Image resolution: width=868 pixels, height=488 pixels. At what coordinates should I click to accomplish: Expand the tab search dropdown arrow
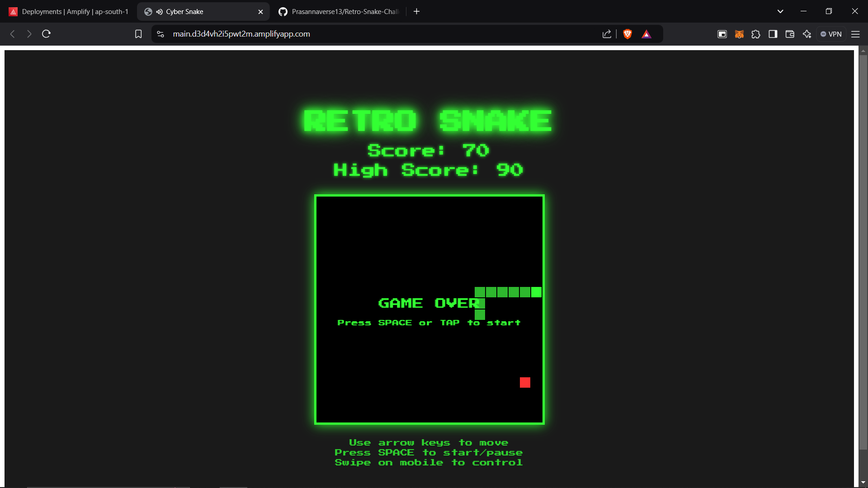(780, 11)
